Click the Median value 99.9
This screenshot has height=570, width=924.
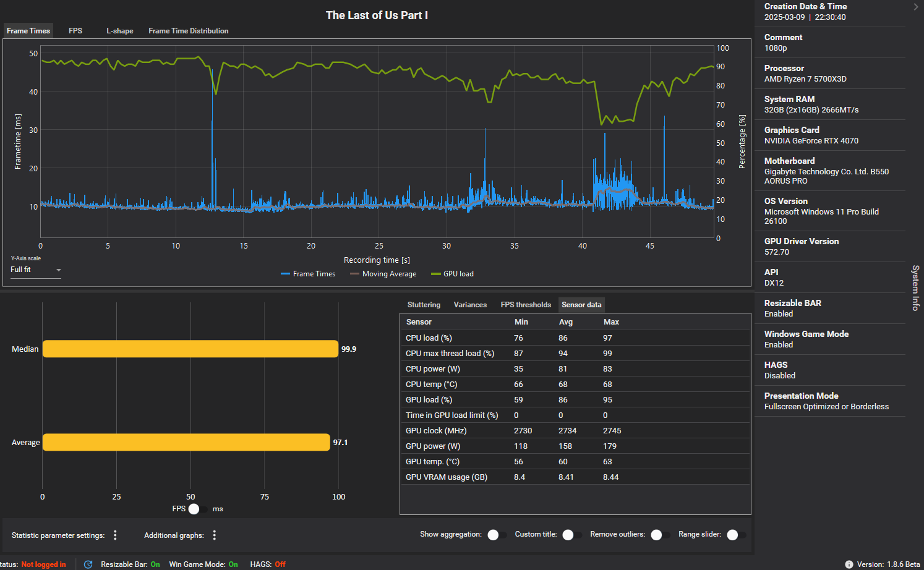click(349, 349)
